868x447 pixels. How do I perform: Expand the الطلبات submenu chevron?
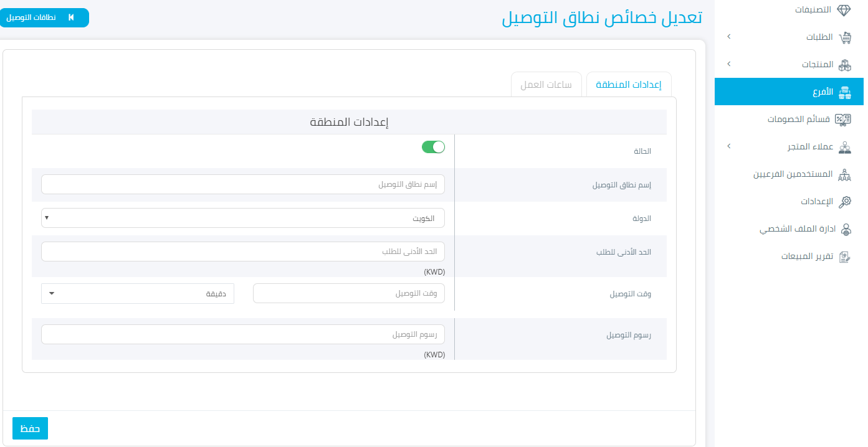(x=729, y=37)
